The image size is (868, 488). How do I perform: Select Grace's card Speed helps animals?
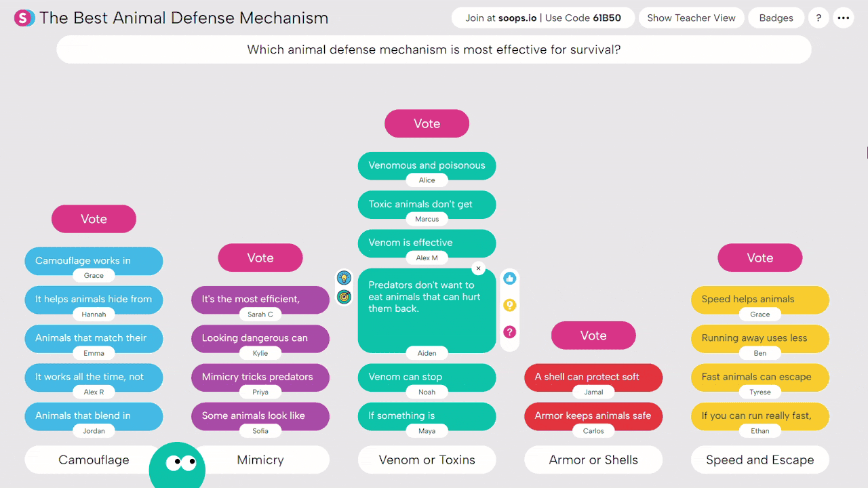pyautogui.click(x=759, y=300)
